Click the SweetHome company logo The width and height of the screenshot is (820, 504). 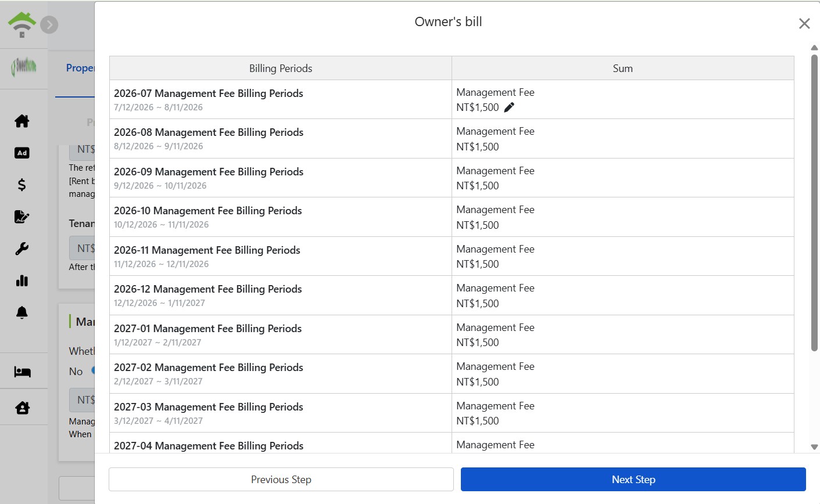(24, 67)
